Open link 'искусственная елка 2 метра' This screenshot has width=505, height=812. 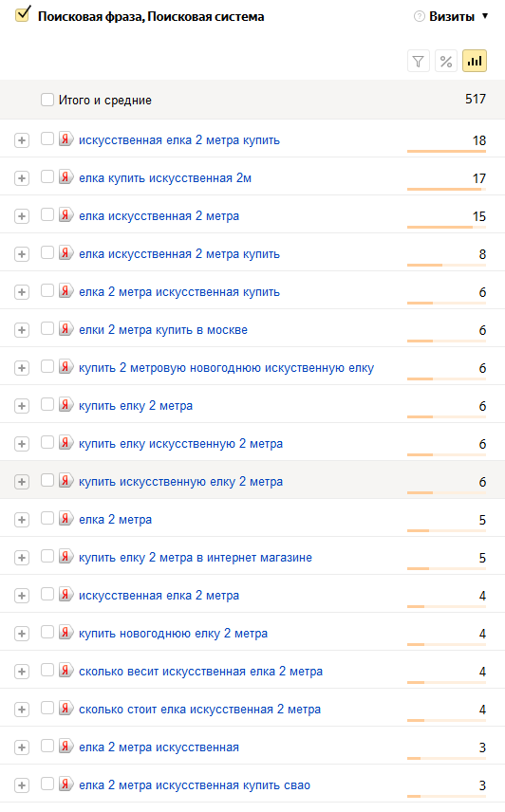click(x=159, y=596)
